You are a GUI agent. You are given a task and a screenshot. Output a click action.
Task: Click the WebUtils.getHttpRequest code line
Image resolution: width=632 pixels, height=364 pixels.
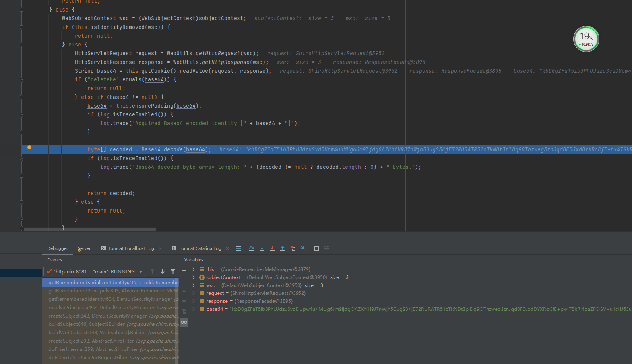click(x=167, y=53)
